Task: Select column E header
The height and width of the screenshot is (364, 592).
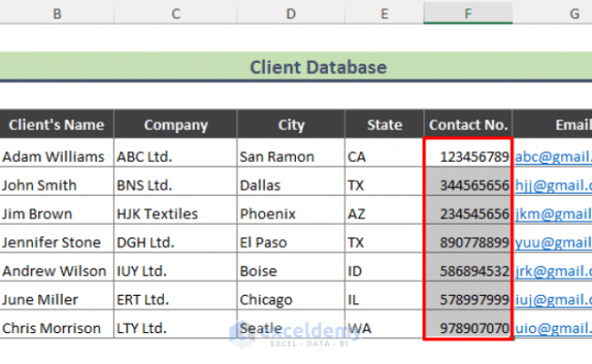Action: click(384, 13)
